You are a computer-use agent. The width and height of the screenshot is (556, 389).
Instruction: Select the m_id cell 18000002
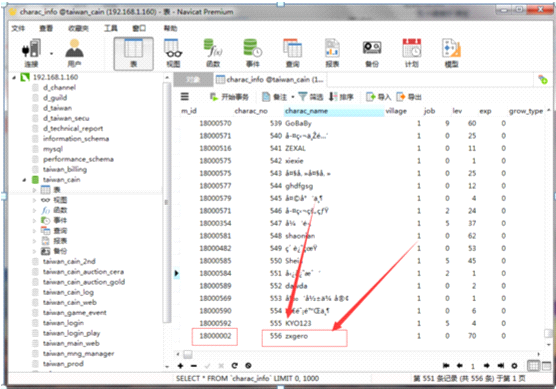[x=215, y=337]
